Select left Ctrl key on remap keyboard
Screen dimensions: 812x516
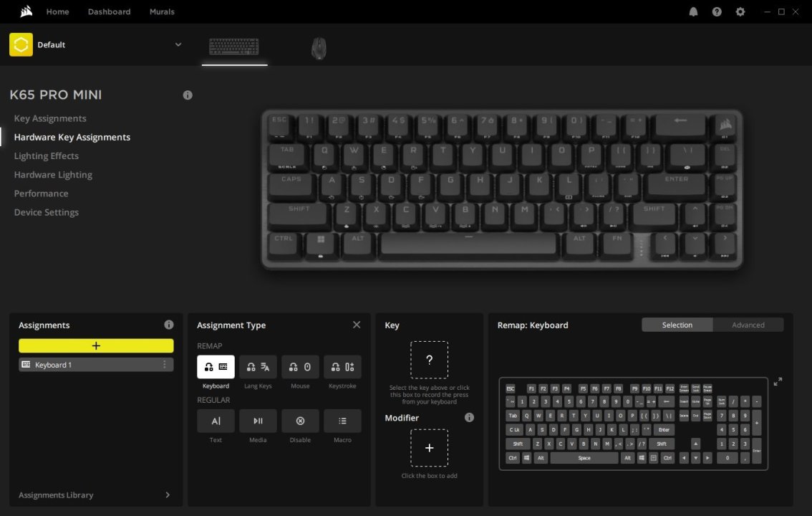click(512, 458)
